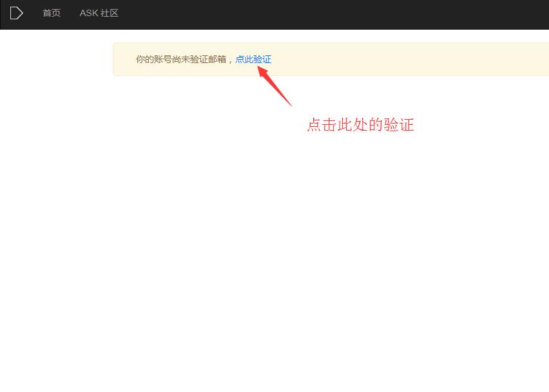The image size is (549, 392).
Task: Click the site logo icon in navbar
Action: (17, 14)
